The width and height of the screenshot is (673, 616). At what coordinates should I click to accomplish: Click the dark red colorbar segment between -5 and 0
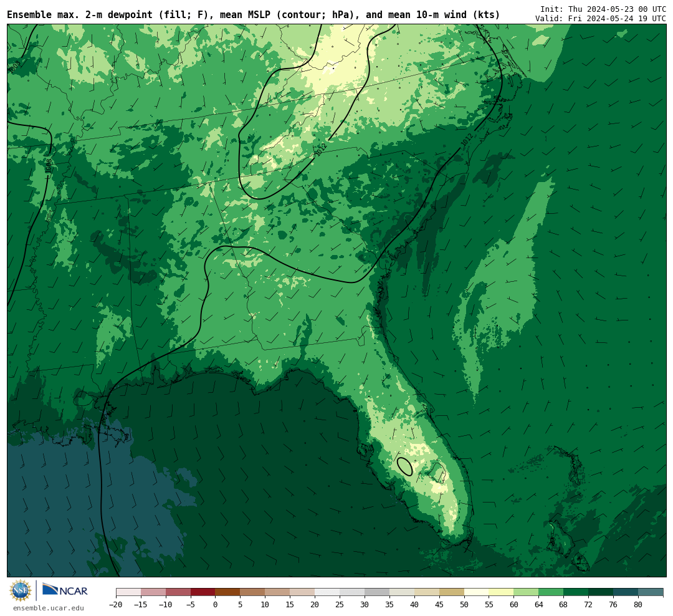pyautogui.click(x=203, y=592)
